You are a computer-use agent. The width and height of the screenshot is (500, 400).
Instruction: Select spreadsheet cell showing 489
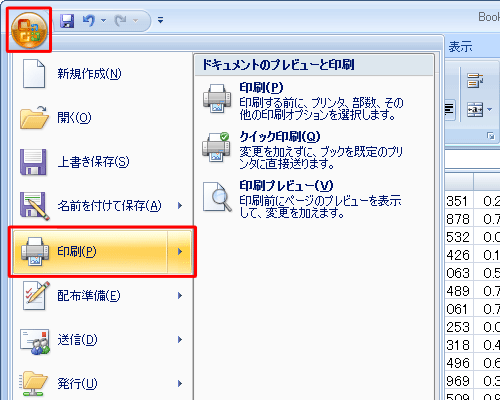tap(459, 291)
